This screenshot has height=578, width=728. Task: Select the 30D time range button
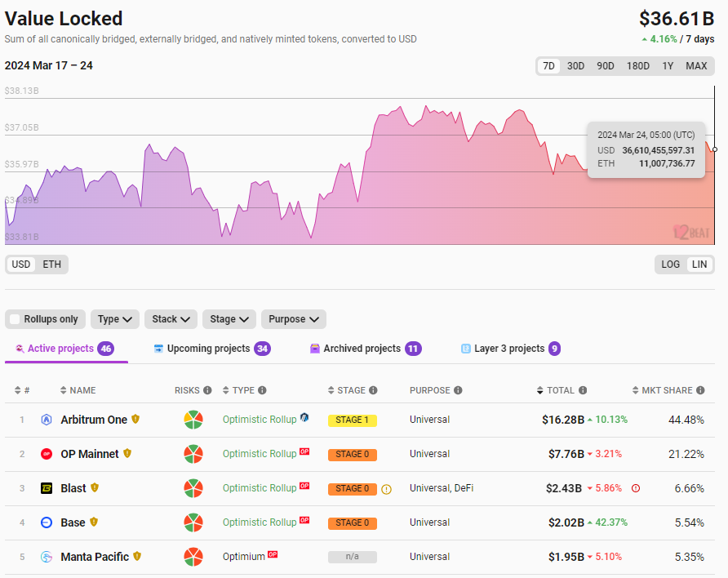[x=576, y=66]
